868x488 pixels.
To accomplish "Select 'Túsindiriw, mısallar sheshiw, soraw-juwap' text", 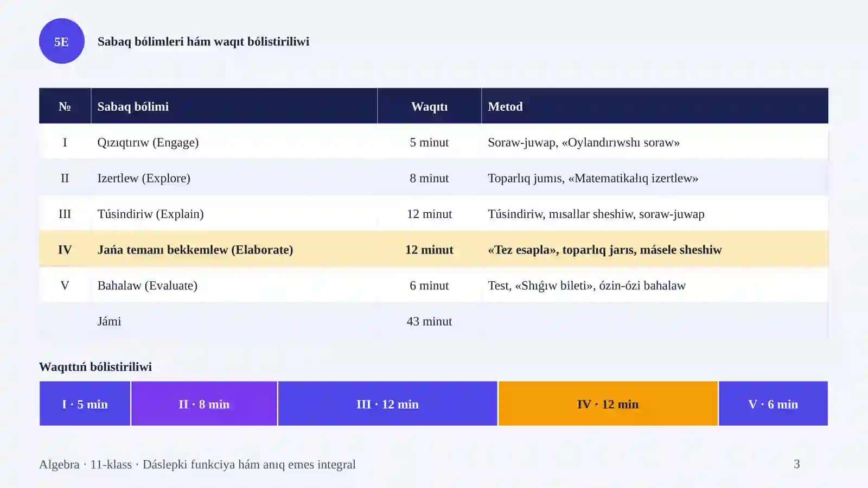I will point(596,214).
